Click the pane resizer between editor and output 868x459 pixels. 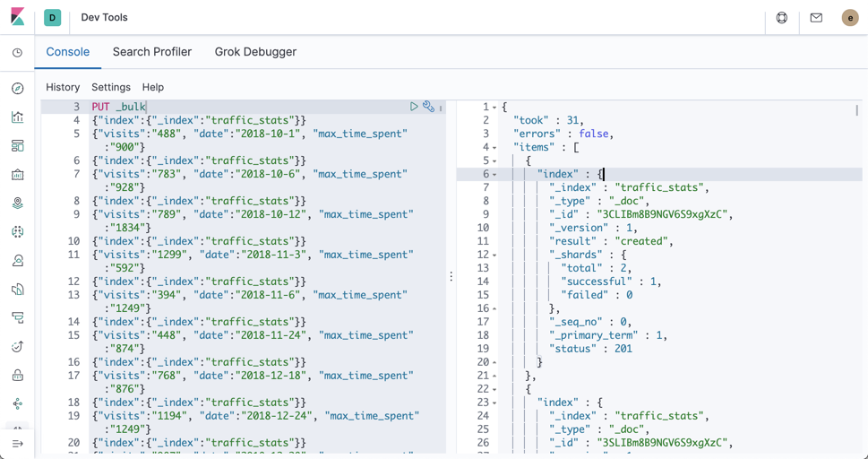pos(451,277)
